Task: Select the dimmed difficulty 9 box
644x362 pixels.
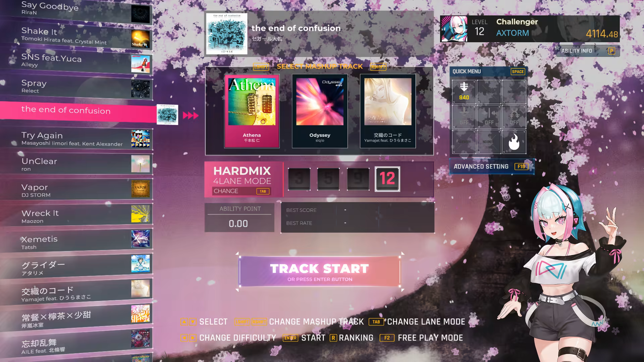Action: coord(358,179)
